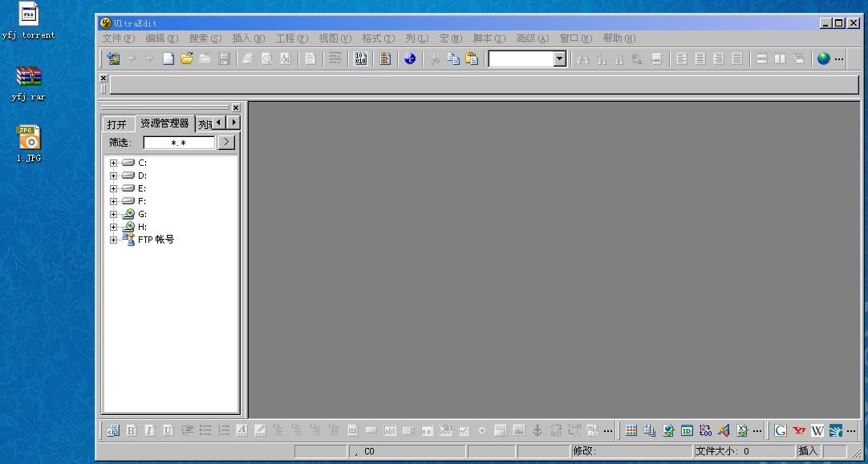Click the cascade windows icon

click(798, 58)
